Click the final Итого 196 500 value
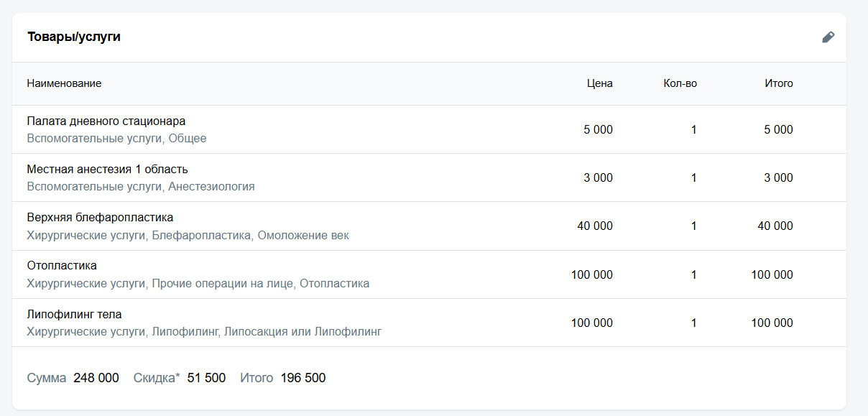868x416 pixels. click(x=303, y=378)
